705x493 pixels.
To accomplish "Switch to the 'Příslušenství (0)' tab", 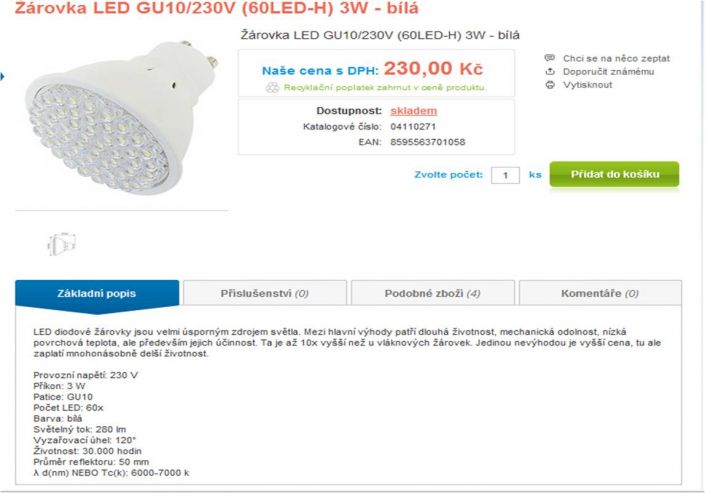I will 265,293.
